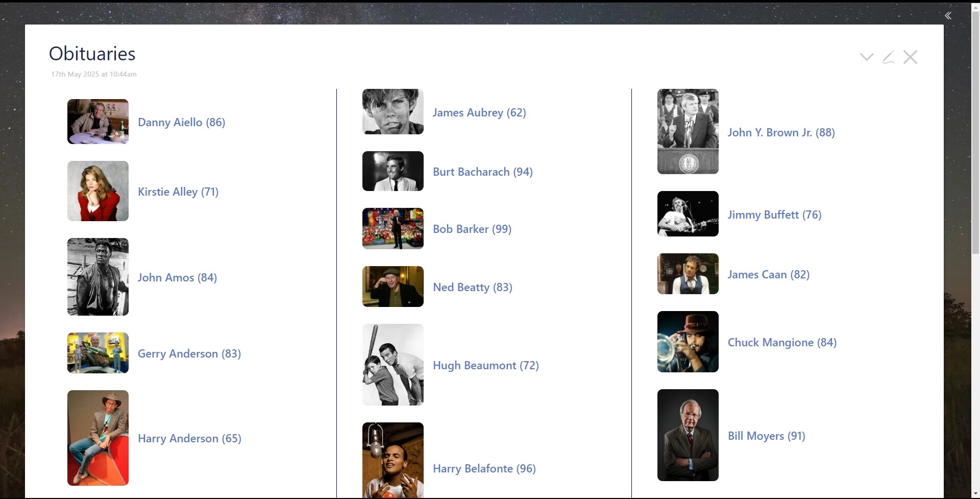Open the Hugh Beaumont (72) link
The height and width of the screenshot is (499, 980).
(x=486, y=365)
